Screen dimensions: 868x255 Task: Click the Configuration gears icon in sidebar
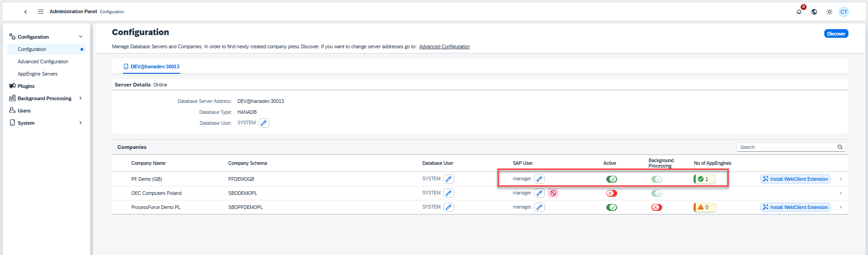(x=12, y=36)
